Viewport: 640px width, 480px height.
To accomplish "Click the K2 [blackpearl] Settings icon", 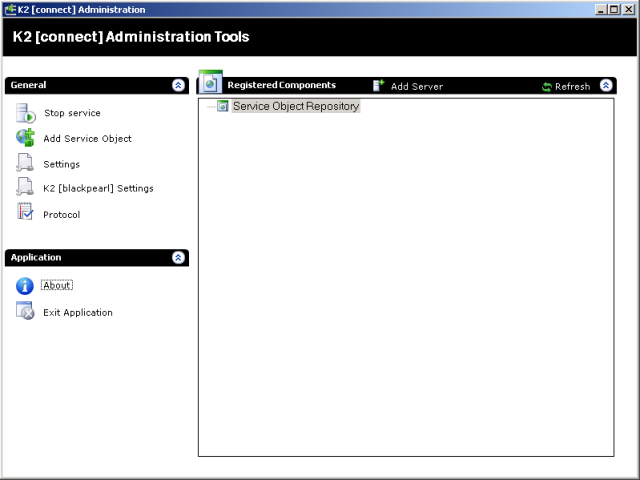I will click(x=25, y=187).
